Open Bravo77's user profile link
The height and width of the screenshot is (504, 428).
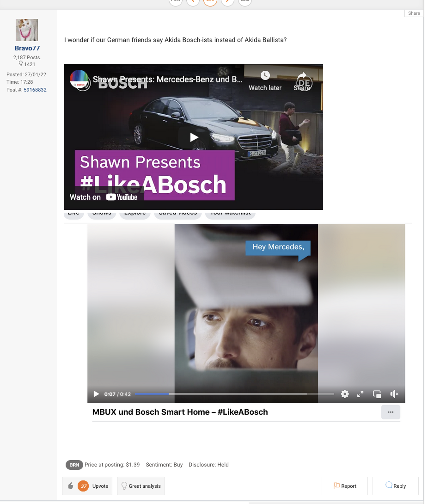point(27,48)
